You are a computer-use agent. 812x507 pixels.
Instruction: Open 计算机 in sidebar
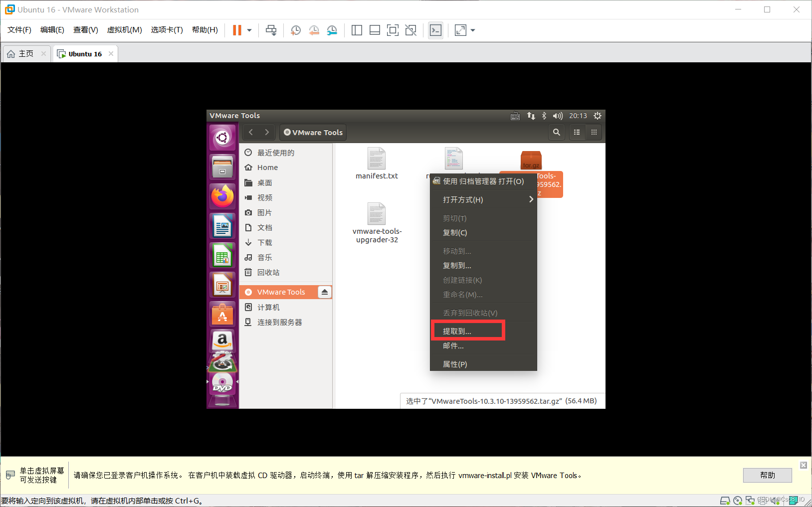tap(286, 307)
